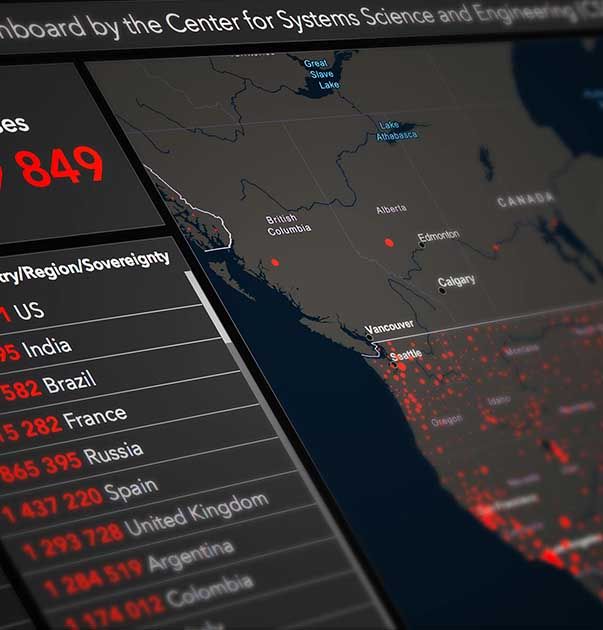Click the Vancouver city marker

tap(369, 338)
